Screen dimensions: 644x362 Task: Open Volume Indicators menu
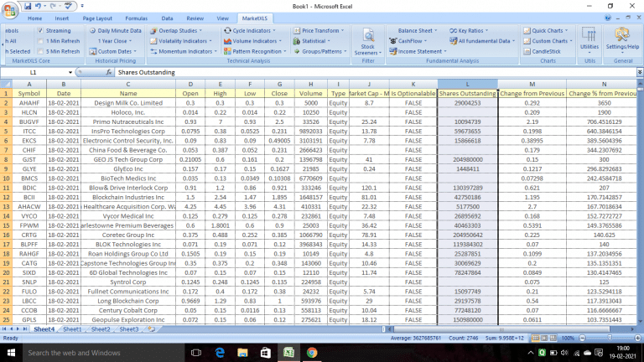(252, 41)
